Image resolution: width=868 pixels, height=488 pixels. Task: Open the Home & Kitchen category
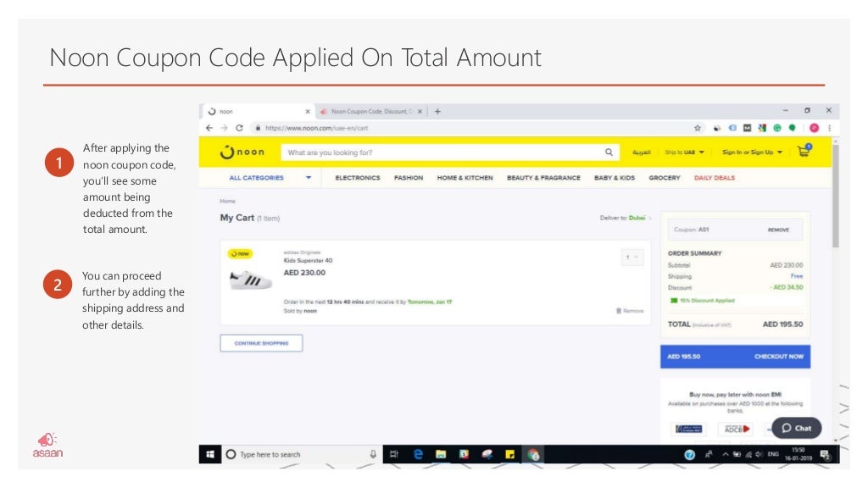[465, 178]
